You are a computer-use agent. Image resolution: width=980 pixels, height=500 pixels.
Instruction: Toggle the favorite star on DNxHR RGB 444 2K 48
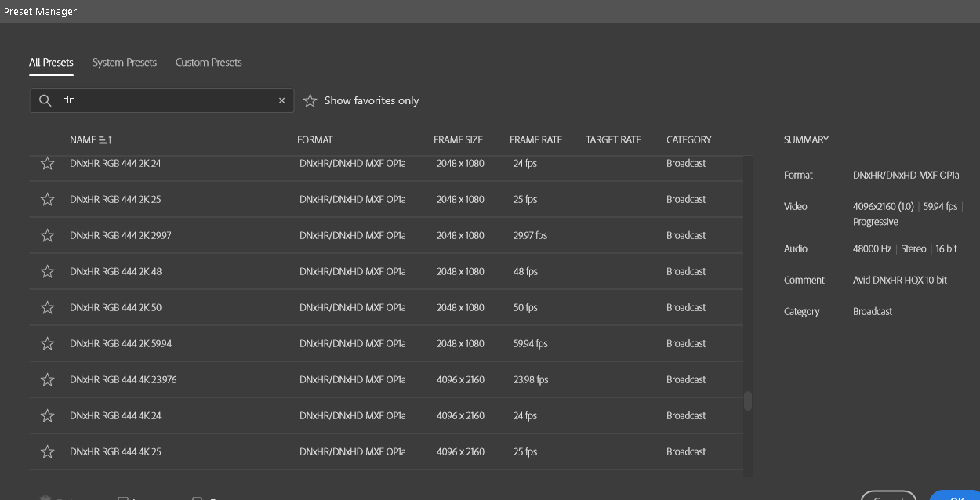(x=47, y=271)
